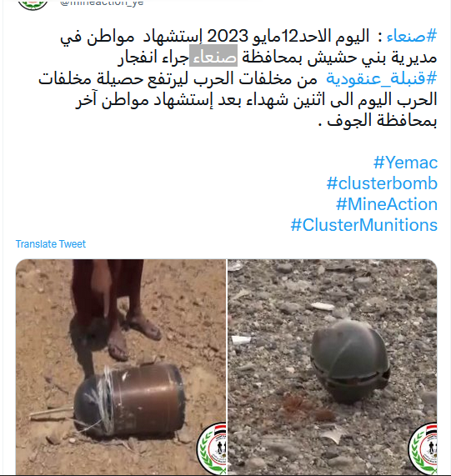Follow the #Yemac hashtag
This screenshot has width=451, height=476.
(405, 163)
